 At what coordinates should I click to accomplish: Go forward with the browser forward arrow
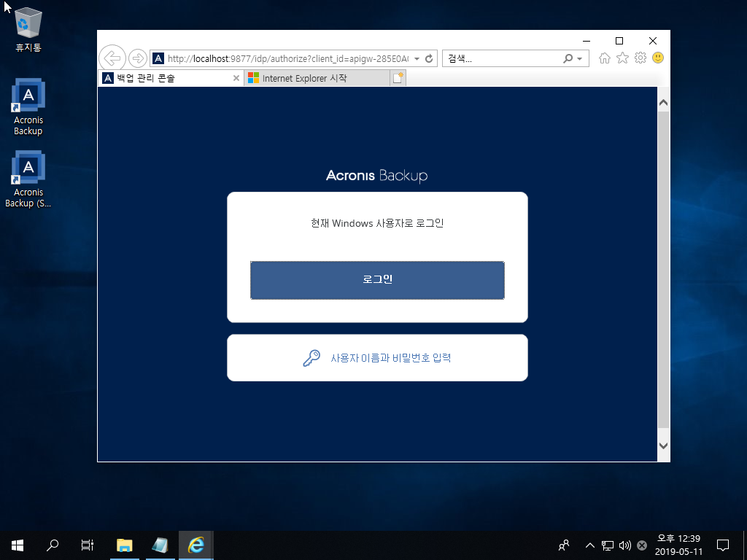pyautogui.click(x=138, y=58)
